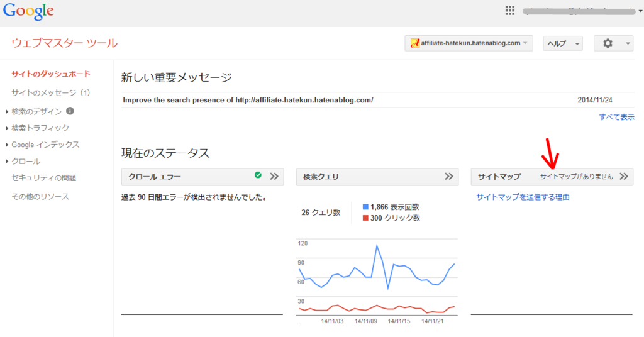Click the red クリック数 legend swatch
Viewport: 644px width, 337px height.
point(365,218)
